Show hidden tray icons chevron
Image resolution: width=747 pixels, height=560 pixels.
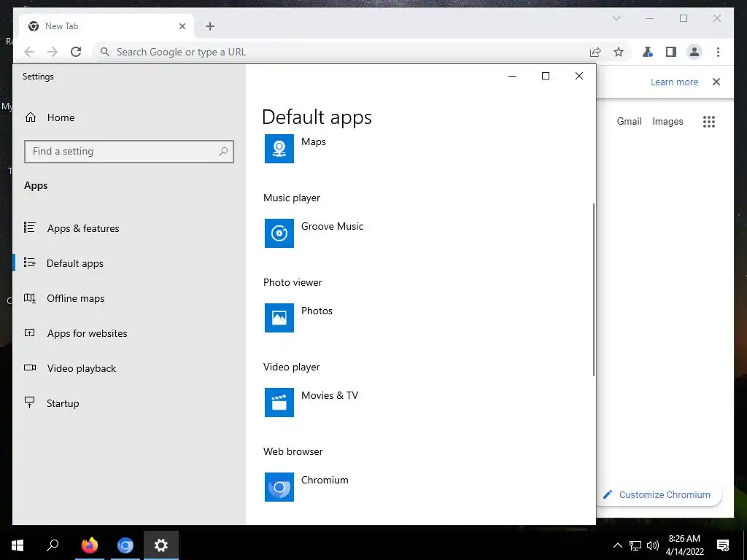click(617, 545)
